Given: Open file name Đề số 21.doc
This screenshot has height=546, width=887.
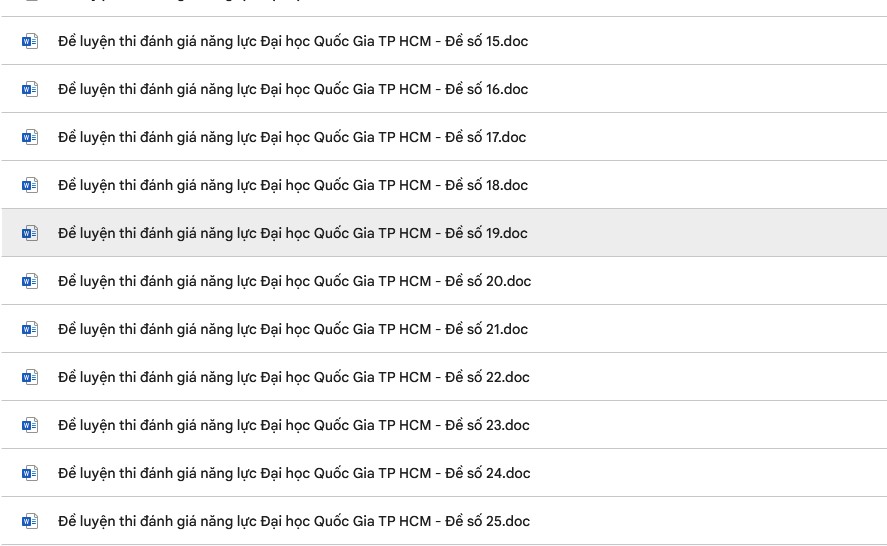Looking at the screenshot, I should [x=293, y=329].
